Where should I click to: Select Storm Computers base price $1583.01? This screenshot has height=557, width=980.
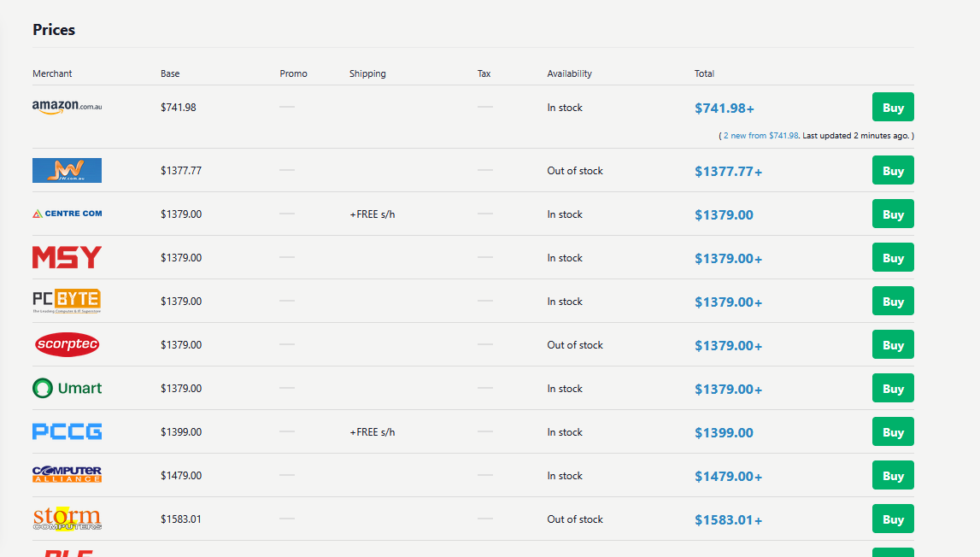pyautogui.click(x=180, y=519)
